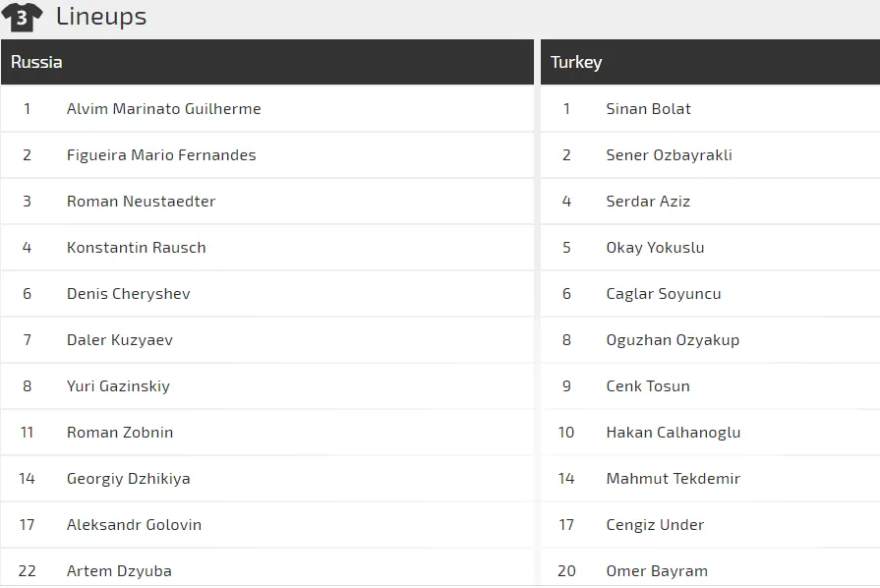Select the Turkey team header
This screenshot has height=588, width=880.
click(576, 62)
